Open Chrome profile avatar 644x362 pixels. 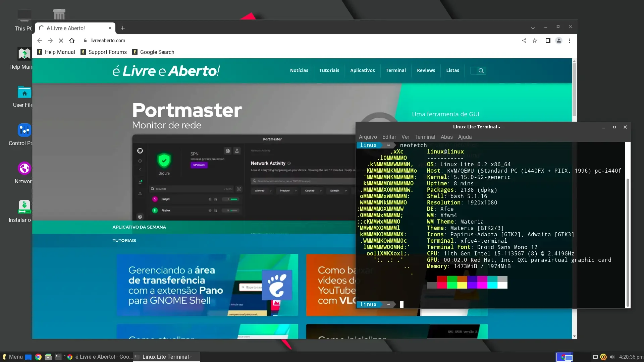coord(559,41)
